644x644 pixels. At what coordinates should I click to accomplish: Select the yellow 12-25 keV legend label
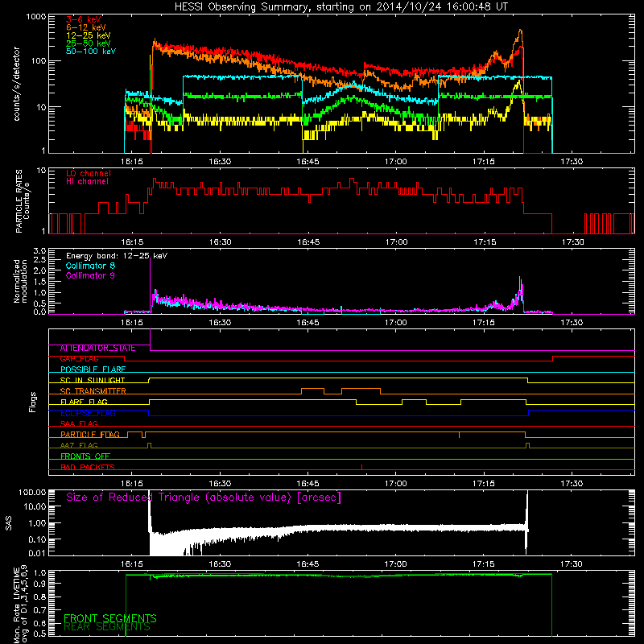(x=89, y=35)
